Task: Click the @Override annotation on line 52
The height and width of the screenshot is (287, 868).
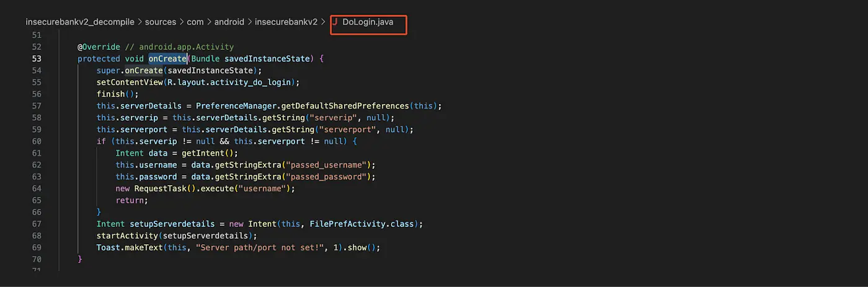Action: point(99,47)
